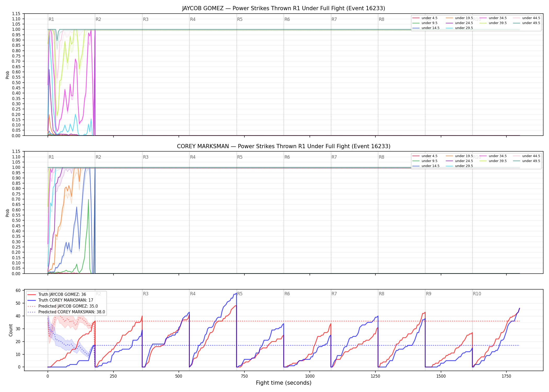This screenshot has height=392, width=549.
Task: Click the JAYCOB GOMEZ chart title
Action: (x=284, y=8)
